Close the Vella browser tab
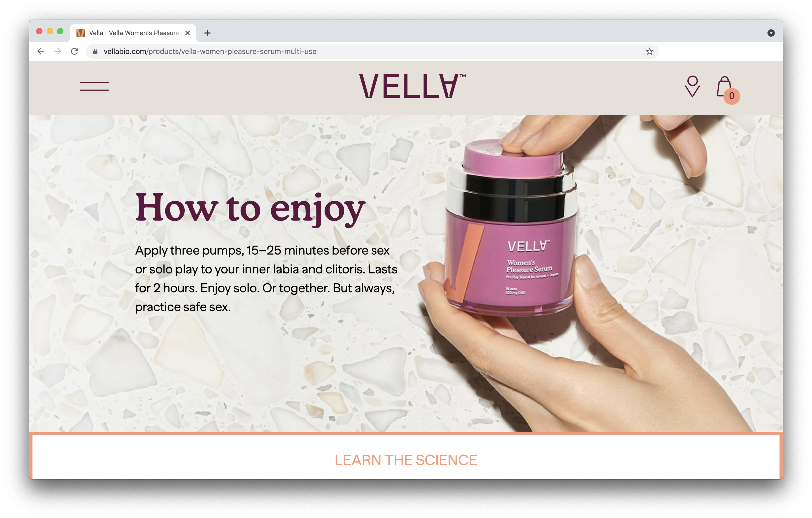 [188, 33]
